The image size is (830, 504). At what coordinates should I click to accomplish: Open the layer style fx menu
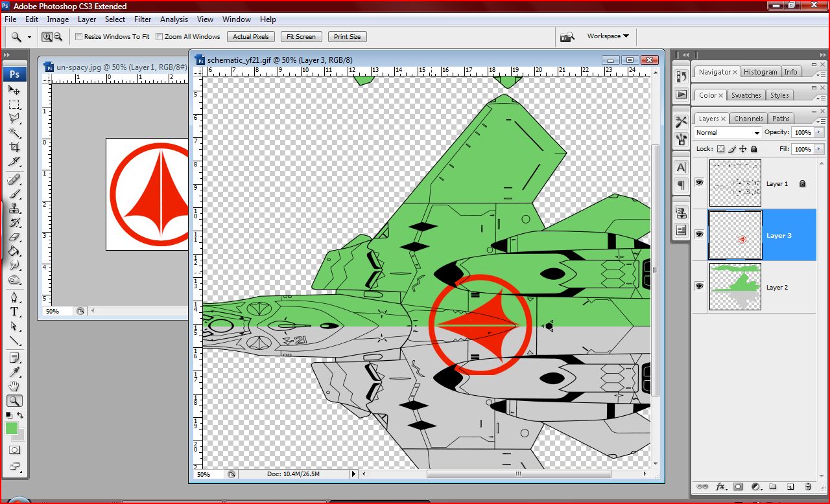point(720,487)
